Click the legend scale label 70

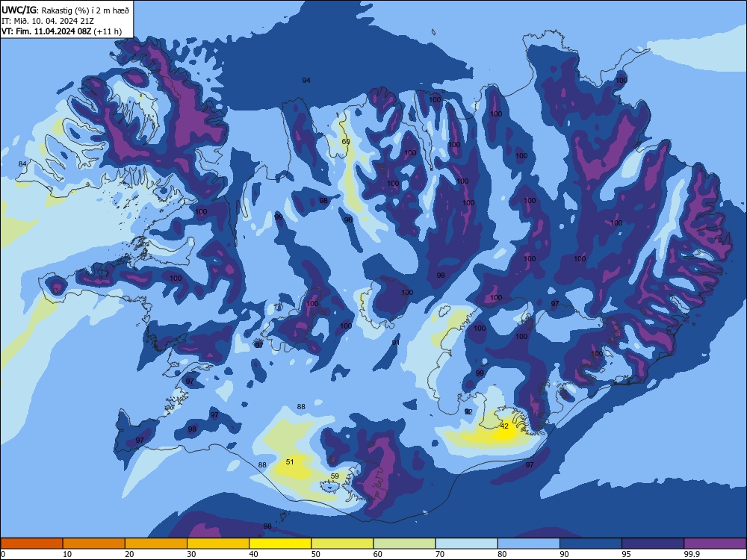[x=440, y=554]
